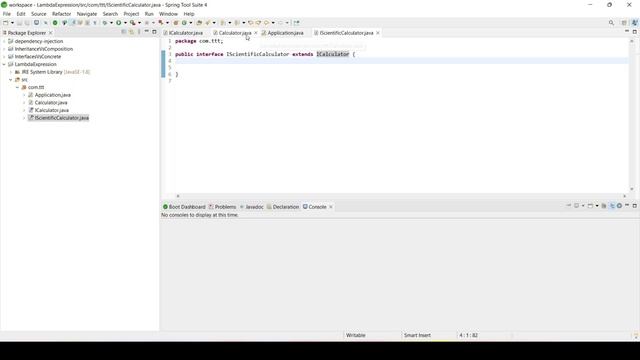Screen dimensions: 640x360
Task: Click ICalculator type in editor code
Action: coord(333,54)
